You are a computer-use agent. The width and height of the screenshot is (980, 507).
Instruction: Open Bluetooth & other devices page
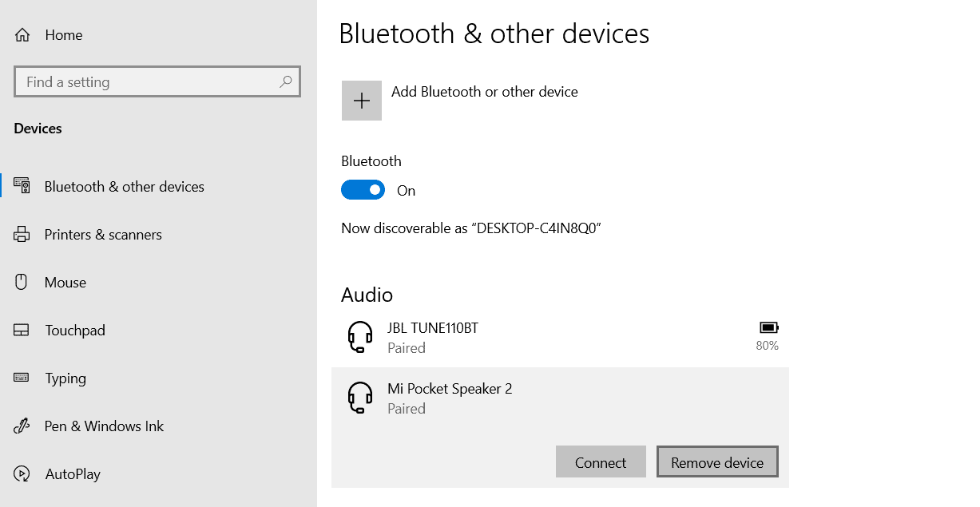pyautogui.click(x=124, y=187)
